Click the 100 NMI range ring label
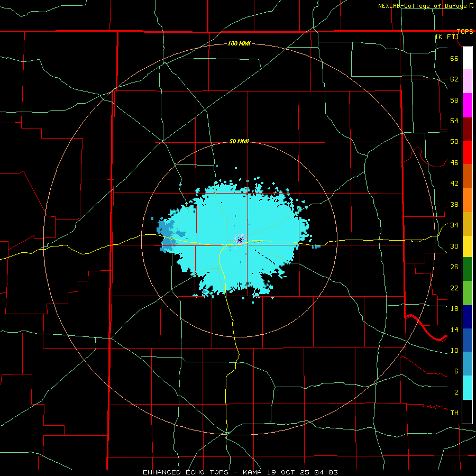The width and height of the screenshot is (476, 476). (x=239, y=44)
